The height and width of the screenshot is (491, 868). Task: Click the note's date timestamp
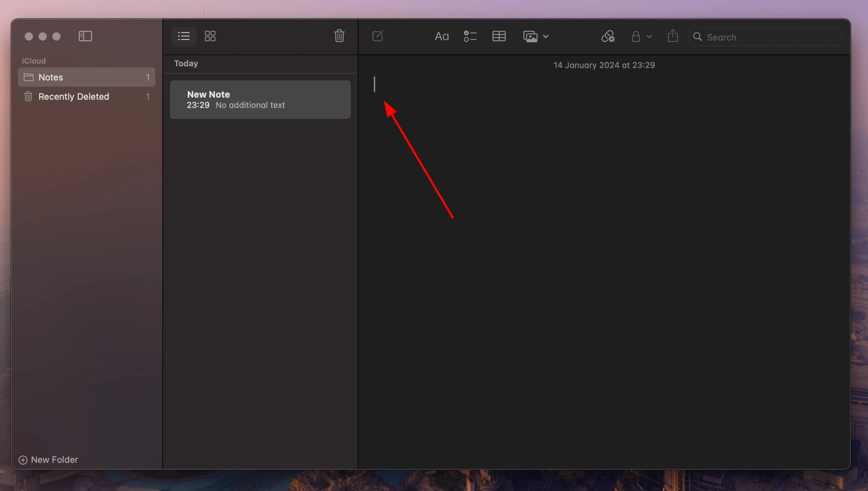tap(604, 65)
